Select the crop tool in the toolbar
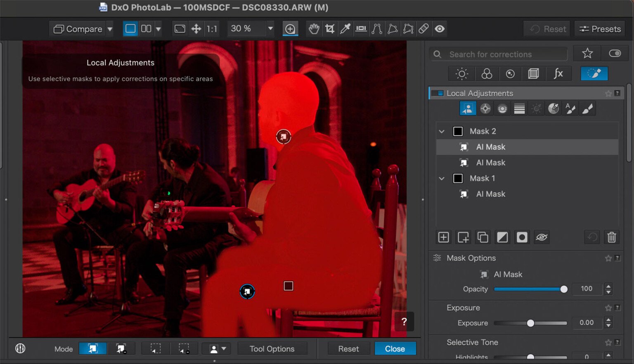This screenshot has height=364, width=634. [x=329, y=28]
